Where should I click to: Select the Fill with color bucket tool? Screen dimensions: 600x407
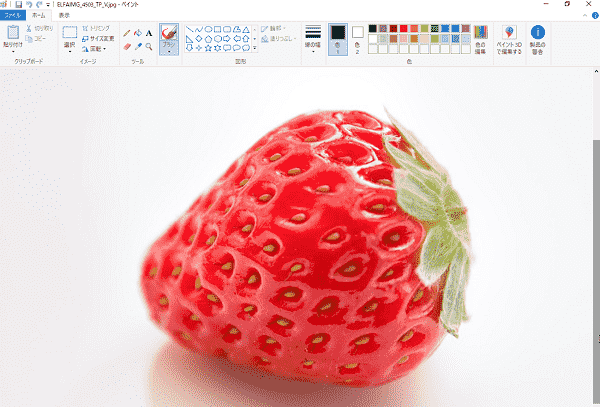tap(138, 33)
